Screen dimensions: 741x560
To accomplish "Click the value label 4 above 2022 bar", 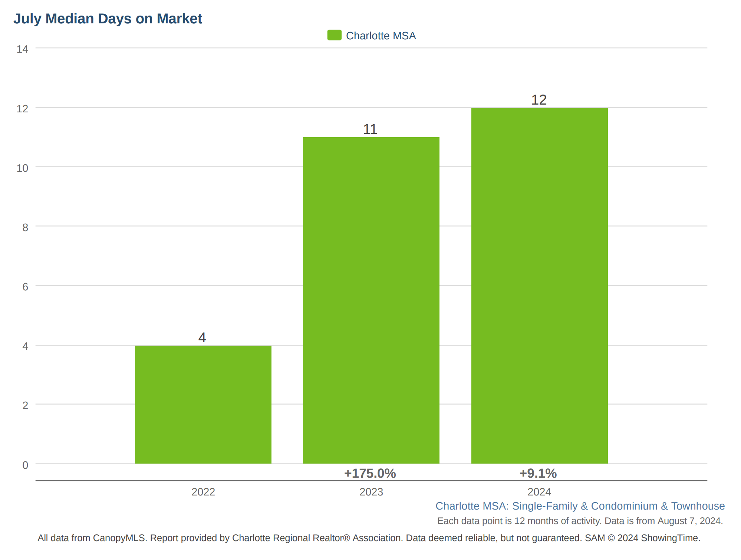I will tap(202, 337).
